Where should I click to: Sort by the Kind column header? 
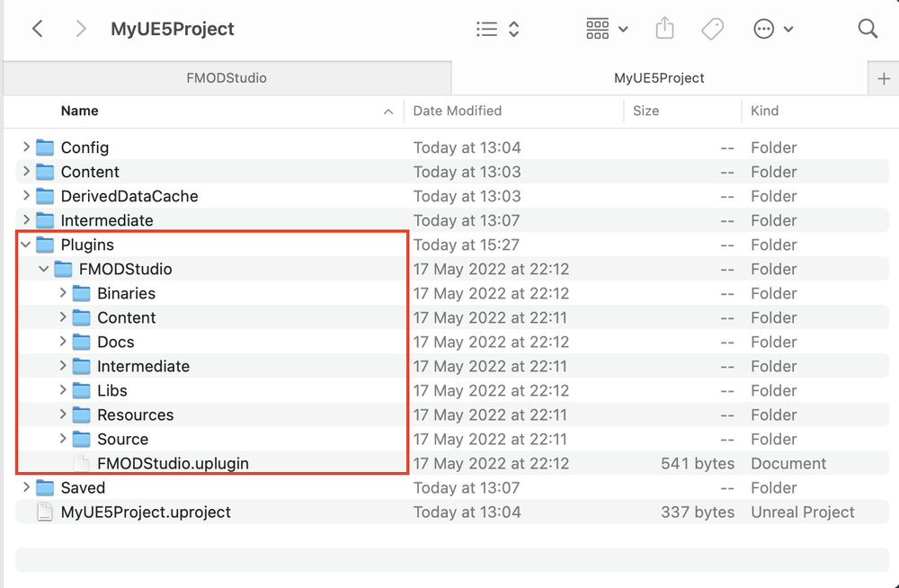pyautogui.click(x=765, y=111)
